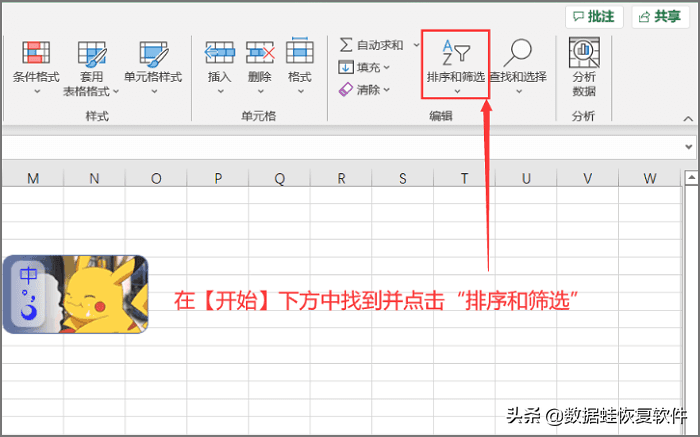
Task: Click the Clear (清除) eraser icon
Action: 346,89
